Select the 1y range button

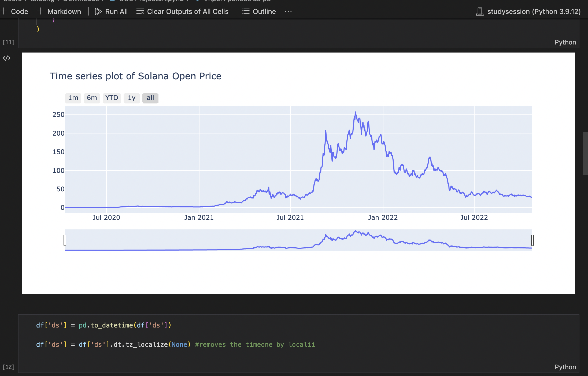132,98
